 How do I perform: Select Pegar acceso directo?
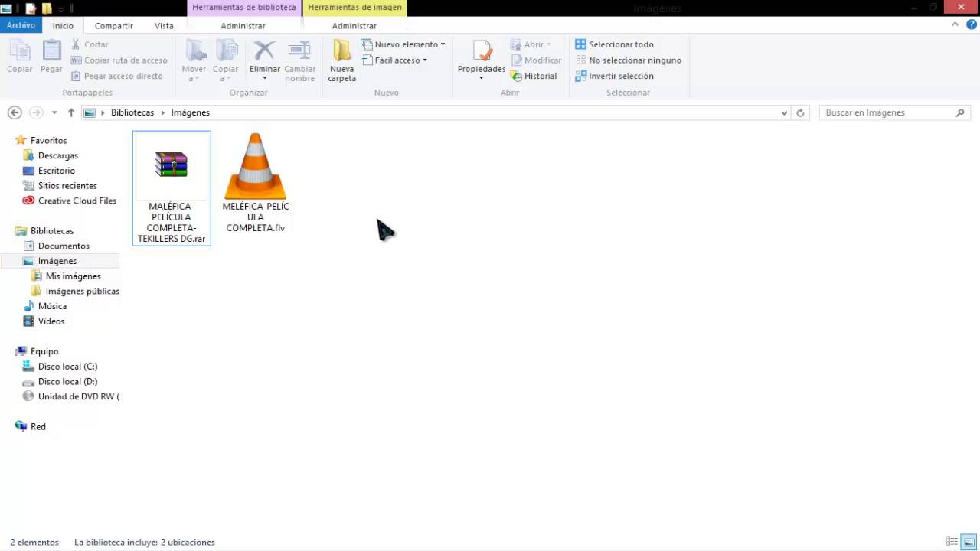click(117, 76)
